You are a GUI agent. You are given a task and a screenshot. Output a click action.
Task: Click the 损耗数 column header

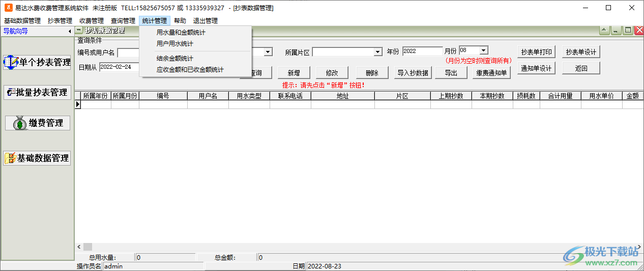click(x=526, y=96)
